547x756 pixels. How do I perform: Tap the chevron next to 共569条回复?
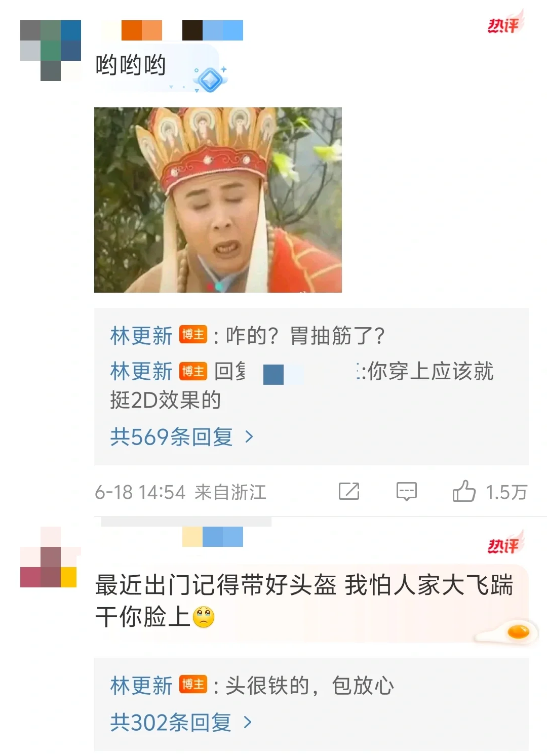249,436
